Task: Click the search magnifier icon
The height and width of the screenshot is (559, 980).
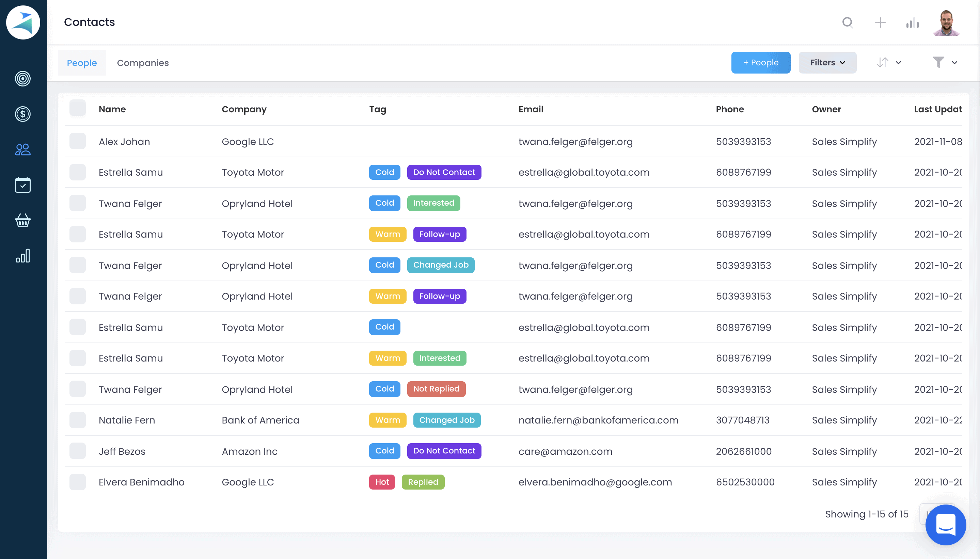Action: (x=848, y=23)
